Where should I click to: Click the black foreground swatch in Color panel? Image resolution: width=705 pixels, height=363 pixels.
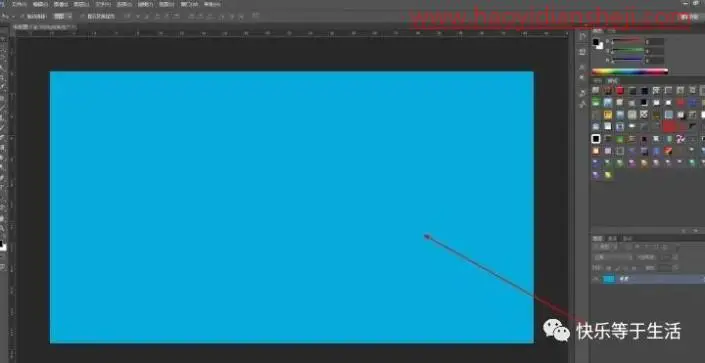[596, 42]
